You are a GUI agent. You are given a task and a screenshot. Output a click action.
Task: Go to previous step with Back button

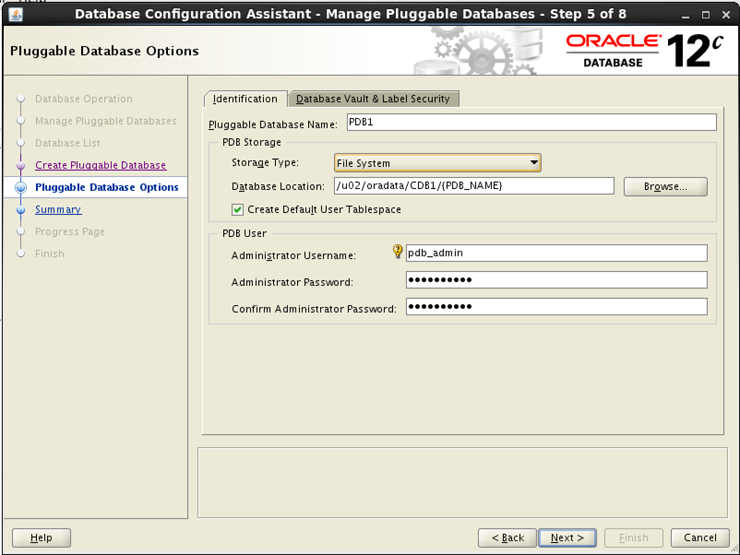tap(507, 538)
